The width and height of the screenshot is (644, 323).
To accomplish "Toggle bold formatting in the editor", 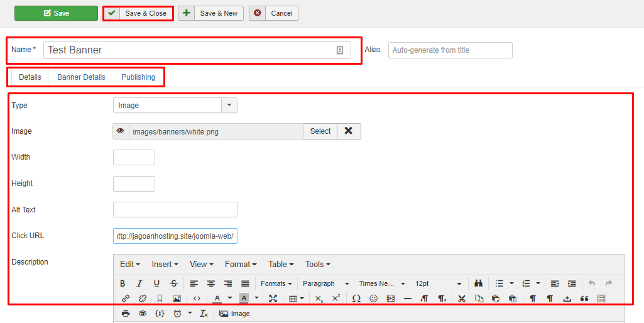I will (x=123, y=283).
